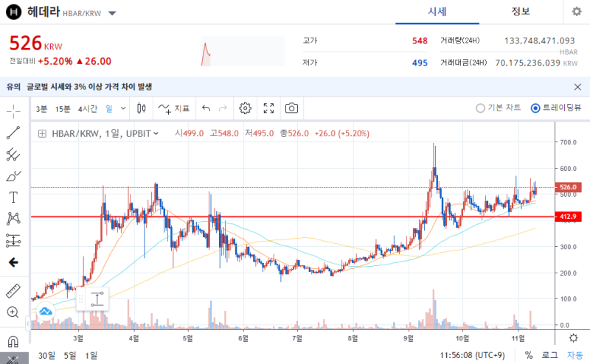The width and height of the screenshot is (590, 364).
Task: Take a chart snapshot with camera icon
Action: [x=291, y=108]
